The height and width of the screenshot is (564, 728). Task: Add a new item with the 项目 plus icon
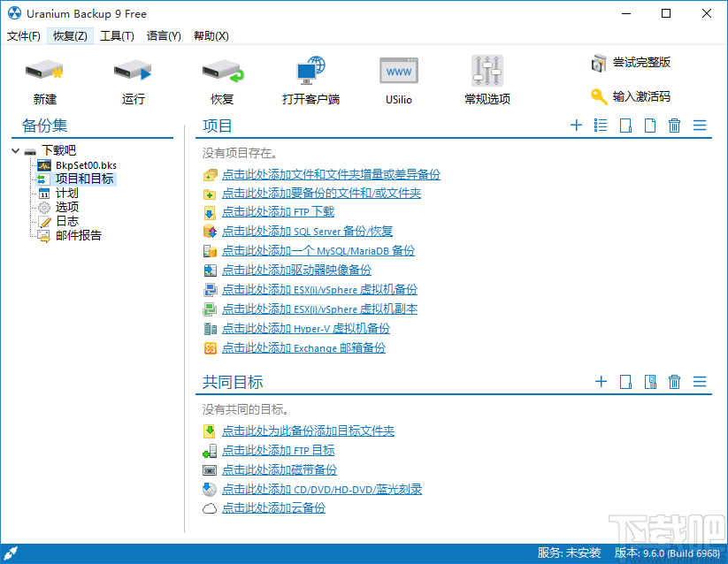[x=576, y=126]
